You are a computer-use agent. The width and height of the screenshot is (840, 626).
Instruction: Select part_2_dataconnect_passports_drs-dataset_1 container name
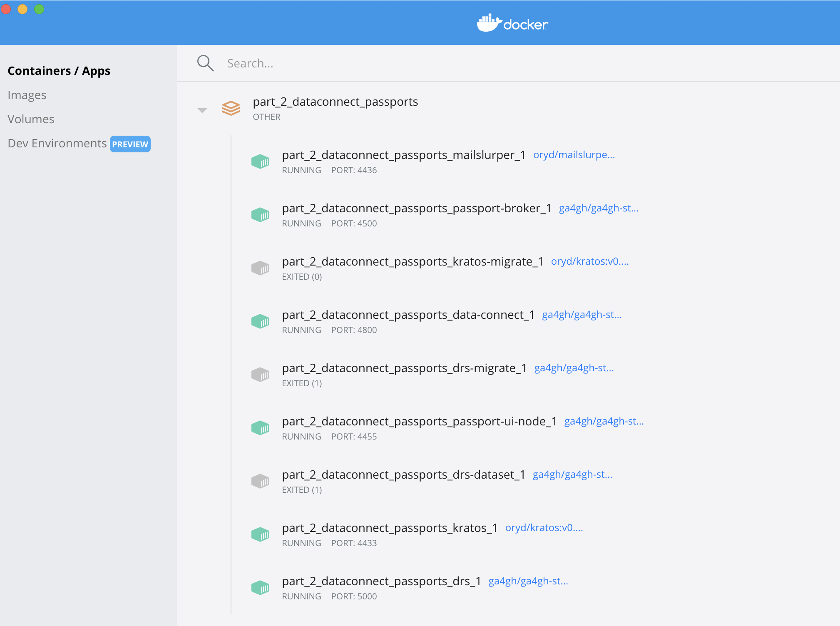(404, 474)
